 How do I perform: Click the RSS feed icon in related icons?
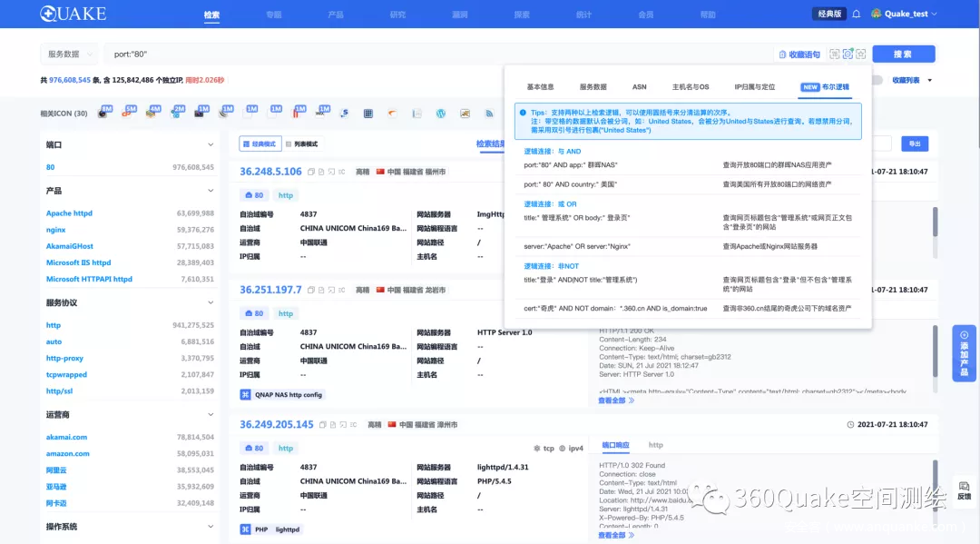(488, 114)
